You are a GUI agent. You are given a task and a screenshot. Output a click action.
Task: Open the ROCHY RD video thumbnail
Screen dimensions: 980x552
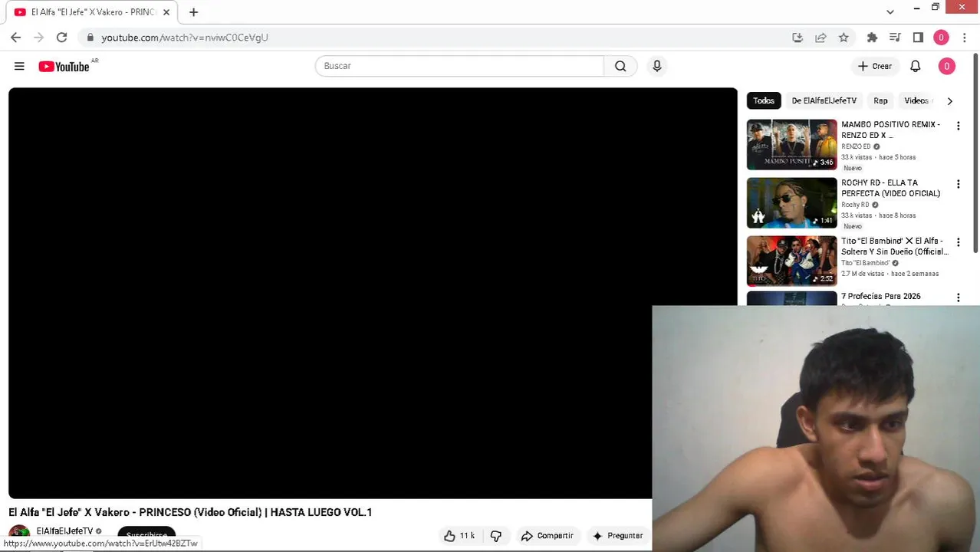[x=791, y=202]
